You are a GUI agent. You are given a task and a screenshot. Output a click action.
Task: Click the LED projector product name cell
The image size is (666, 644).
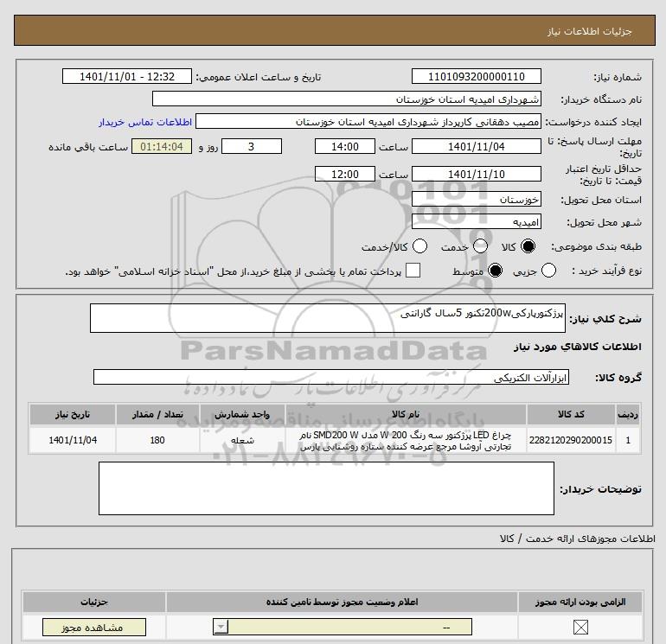(x=406, y=440)
